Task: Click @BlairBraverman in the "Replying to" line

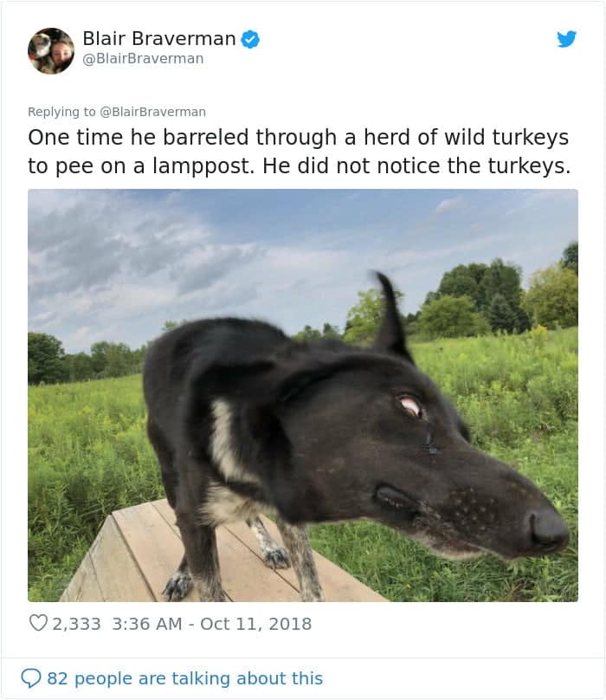Action: [152, 112]
